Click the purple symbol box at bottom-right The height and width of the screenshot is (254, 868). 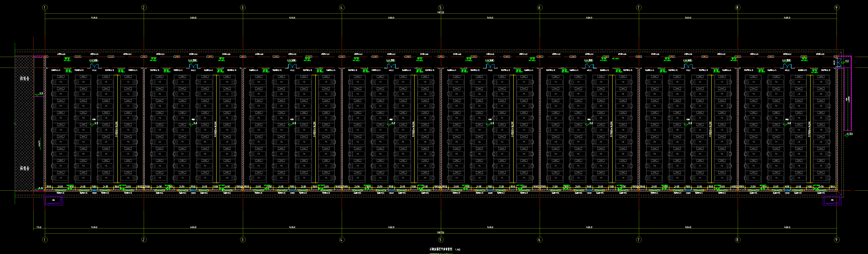(x=832, y=201)
